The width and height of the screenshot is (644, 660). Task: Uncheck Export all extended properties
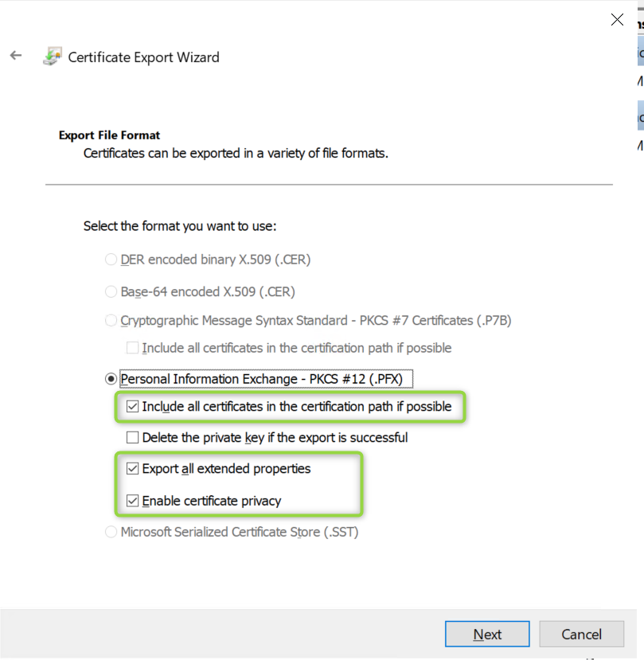(132, 469)
